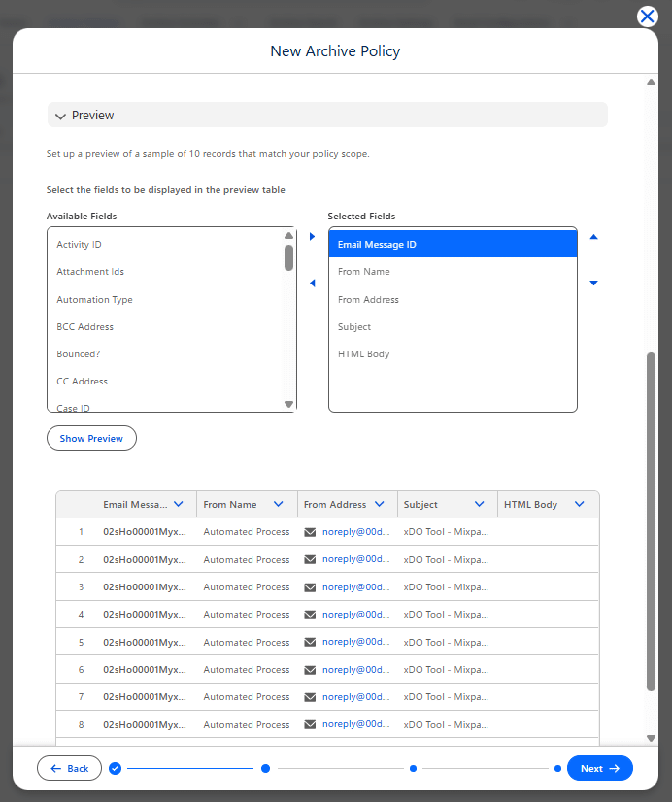Image resolution: width=672 pixels, height=802 pixels.
Task: Click completed first step checkmark indicator
Action: [115, 768]
